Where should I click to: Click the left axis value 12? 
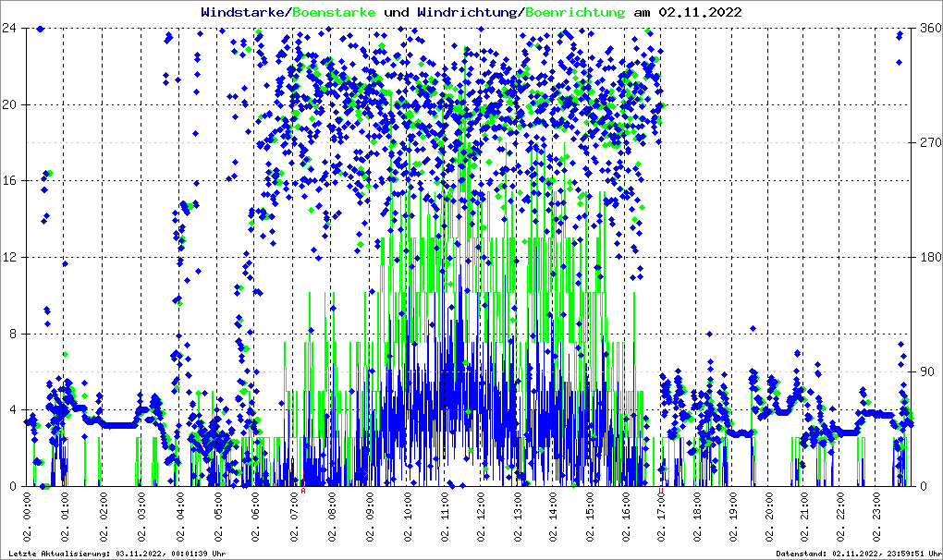(9, 257)
